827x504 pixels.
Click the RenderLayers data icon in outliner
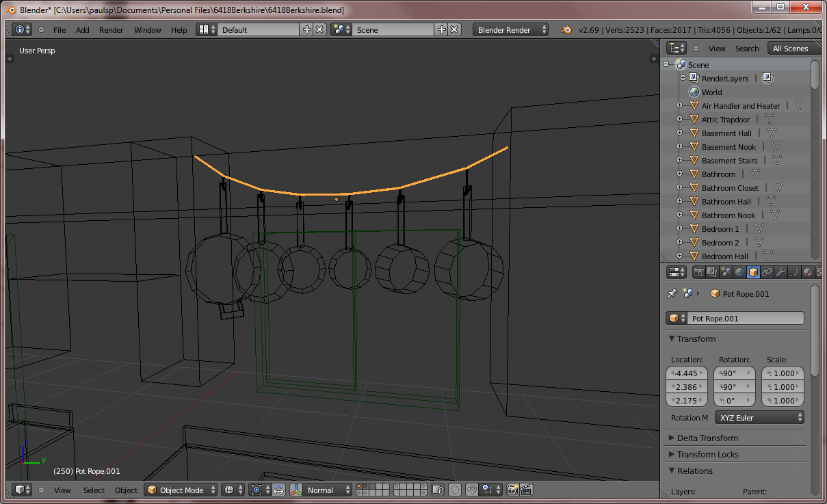767,78
